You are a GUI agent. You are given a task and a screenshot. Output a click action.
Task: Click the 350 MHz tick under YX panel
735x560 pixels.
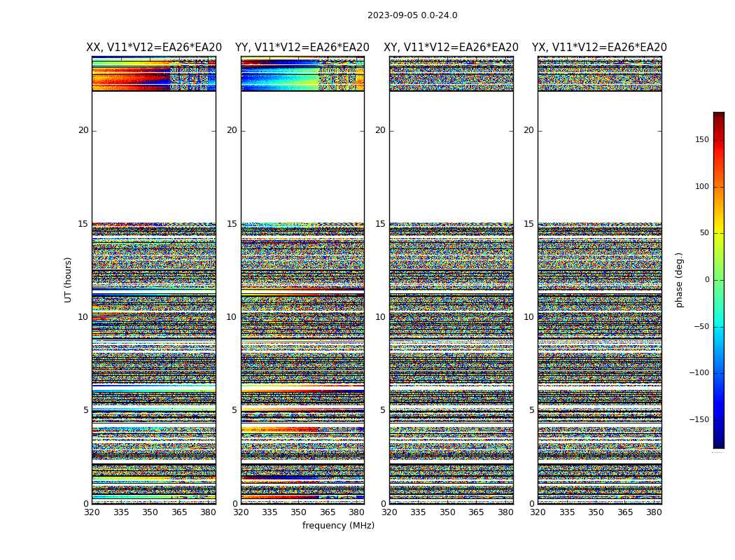(596, 512)
